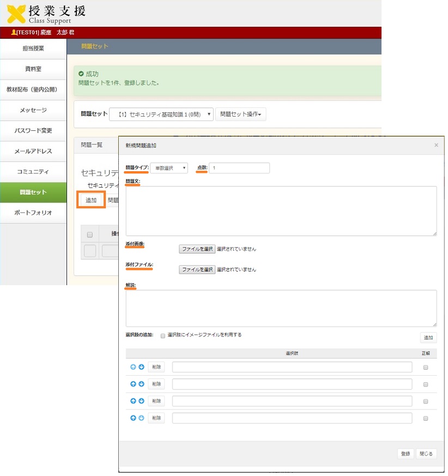Close the 新規問題追加 dialog with X
This screenshot has height=476, width=448.
[x=435, y=146]
